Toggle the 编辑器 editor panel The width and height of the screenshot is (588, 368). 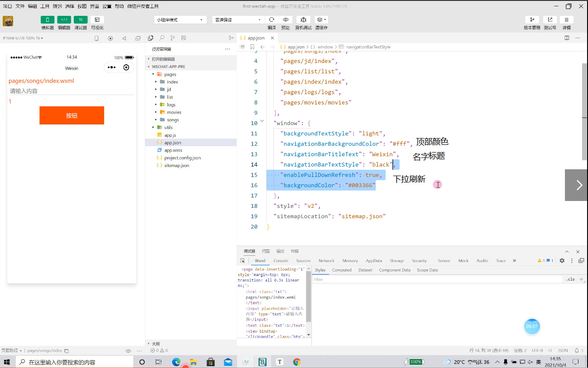pyautogui.click(x=64, y=20)
